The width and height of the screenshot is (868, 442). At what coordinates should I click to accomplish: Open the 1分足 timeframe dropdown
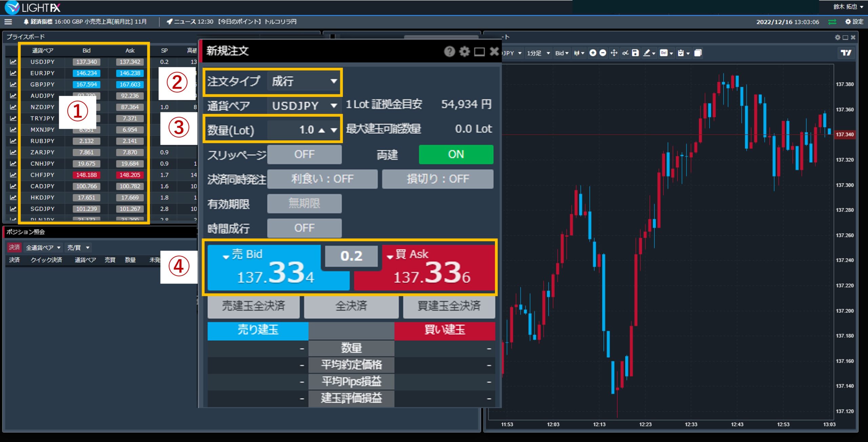(x=538, y=53)
